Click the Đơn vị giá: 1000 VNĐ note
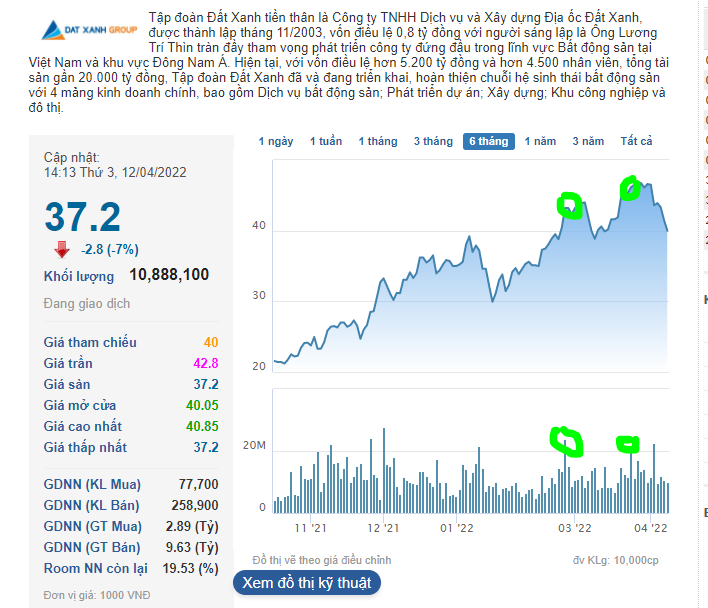Image resolution: width=708 pixels, height=608 pixels. [97, 595]
